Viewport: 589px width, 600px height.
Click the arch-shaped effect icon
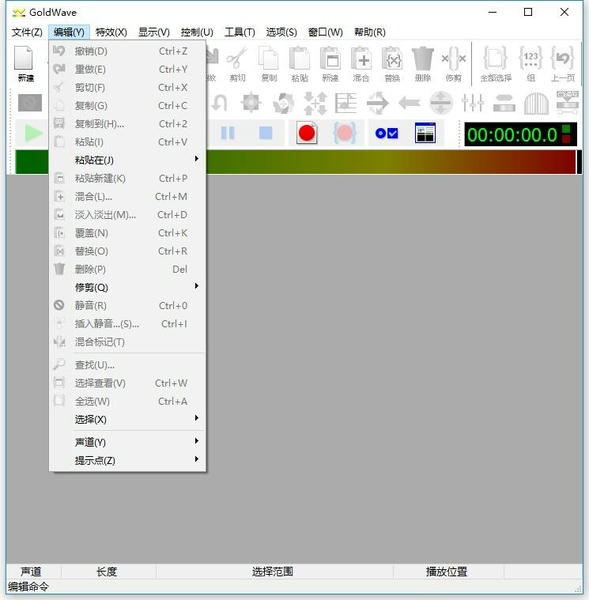536,103
